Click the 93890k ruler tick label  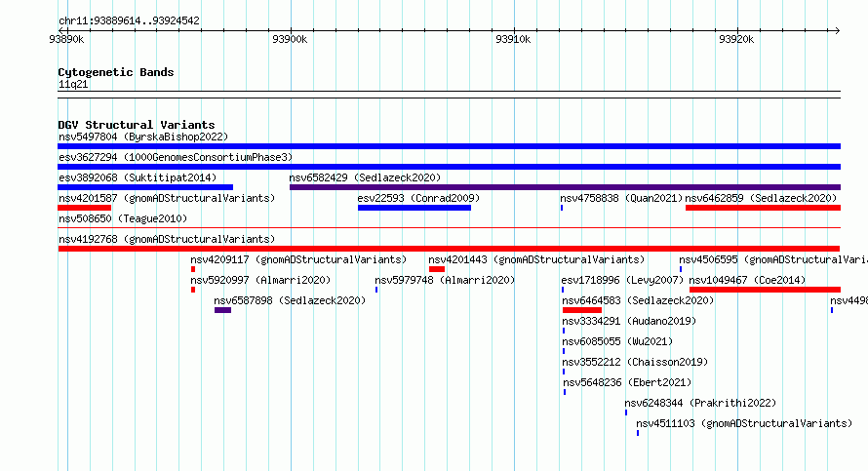(66, 39)
